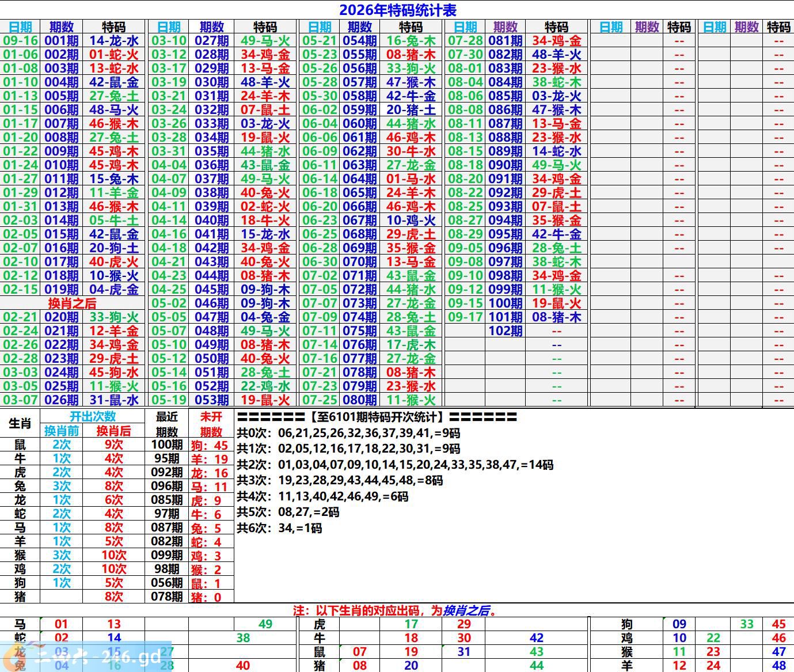Click the 09-17 date cell

point(465,317)
